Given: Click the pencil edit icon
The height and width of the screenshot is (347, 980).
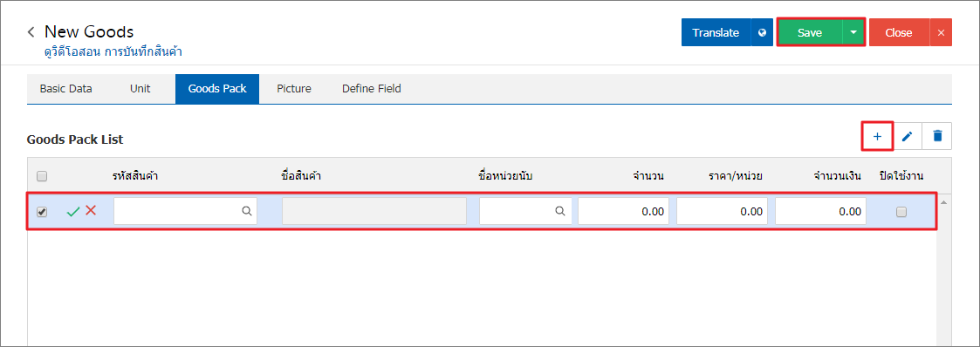Looking at the screenshot, I should coord(908,136).
